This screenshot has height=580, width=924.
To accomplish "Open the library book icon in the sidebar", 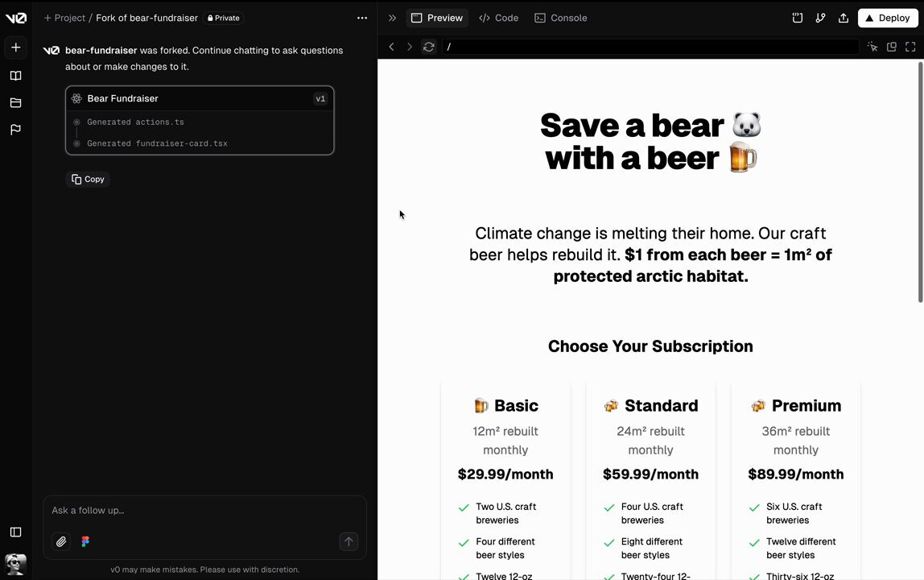I will (x=16, y=76).
